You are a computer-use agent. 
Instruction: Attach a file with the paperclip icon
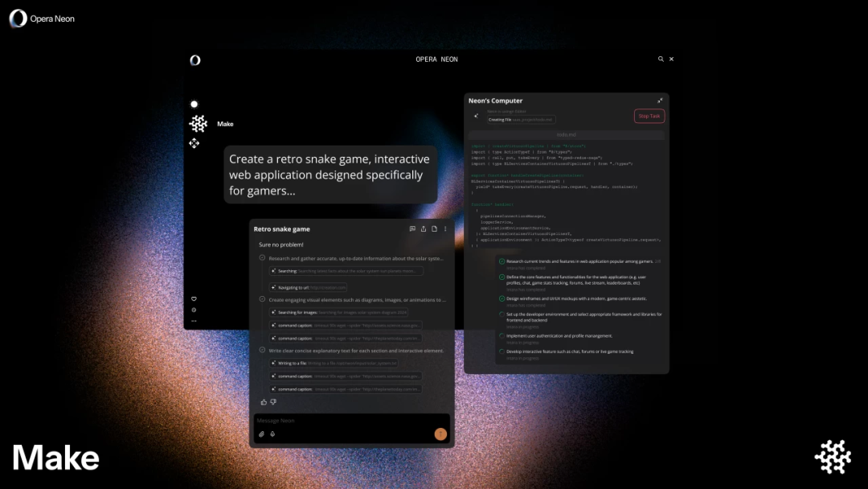click(x=262, y=434)
